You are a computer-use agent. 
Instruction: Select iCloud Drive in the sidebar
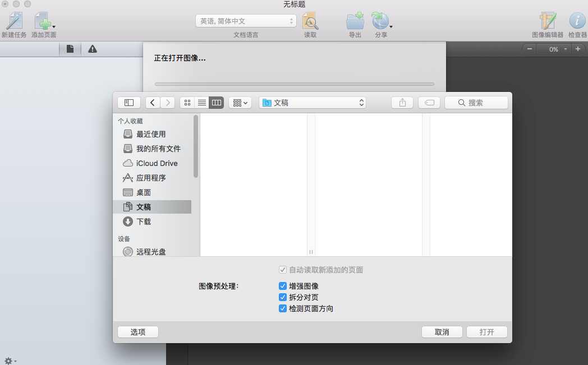coord(157,163)
